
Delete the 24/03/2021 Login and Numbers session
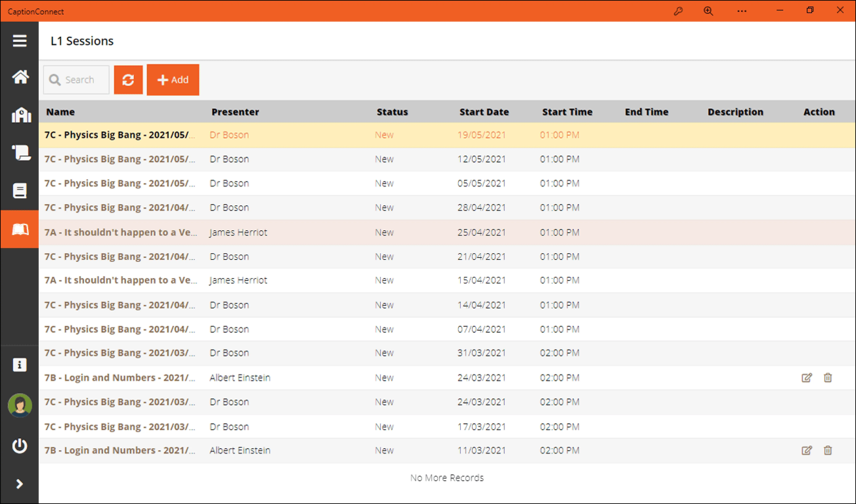(827, 378)
